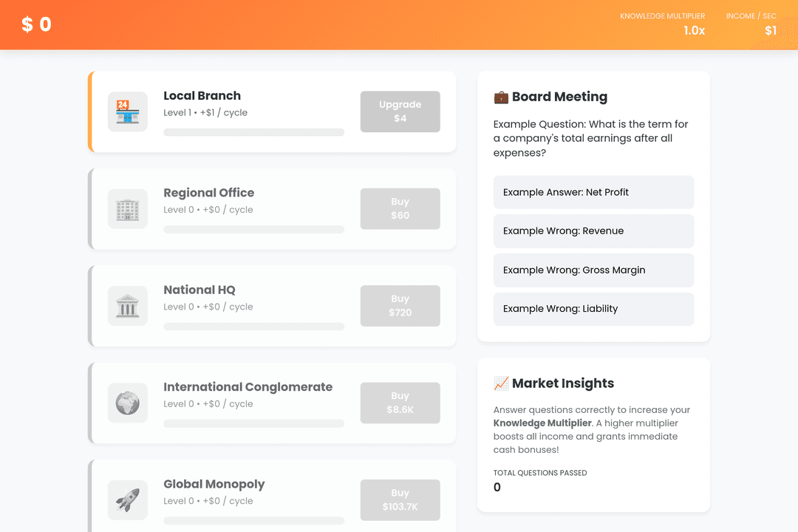The image size is (798, 532).
Task: Click the International Conglomerate title
Action: click(x=248, y=387)
